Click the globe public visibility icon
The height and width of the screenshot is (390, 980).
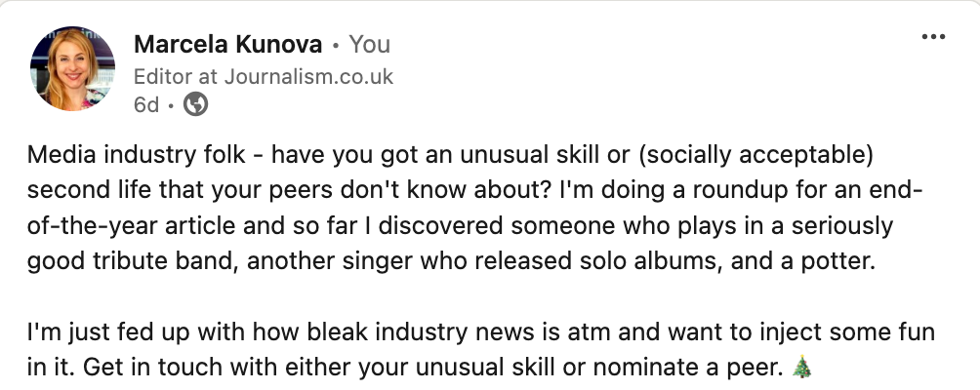[x=196, y=104]
